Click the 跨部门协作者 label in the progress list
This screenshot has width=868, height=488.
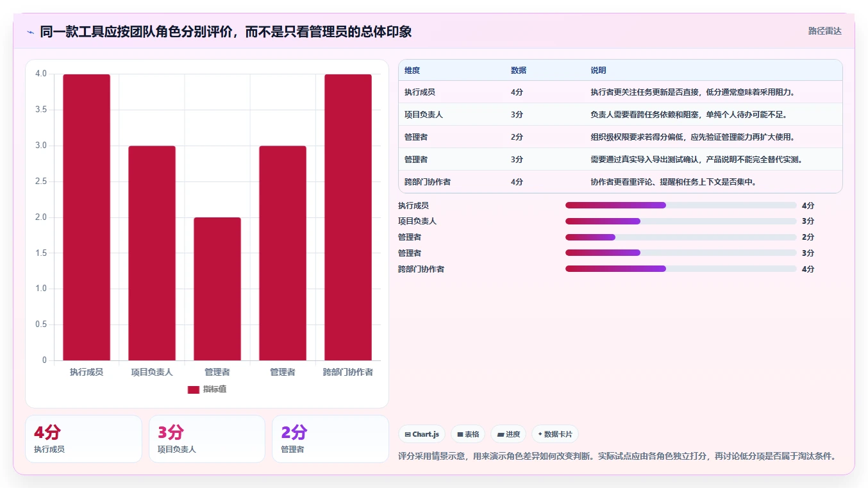click(x=421, y=269)
